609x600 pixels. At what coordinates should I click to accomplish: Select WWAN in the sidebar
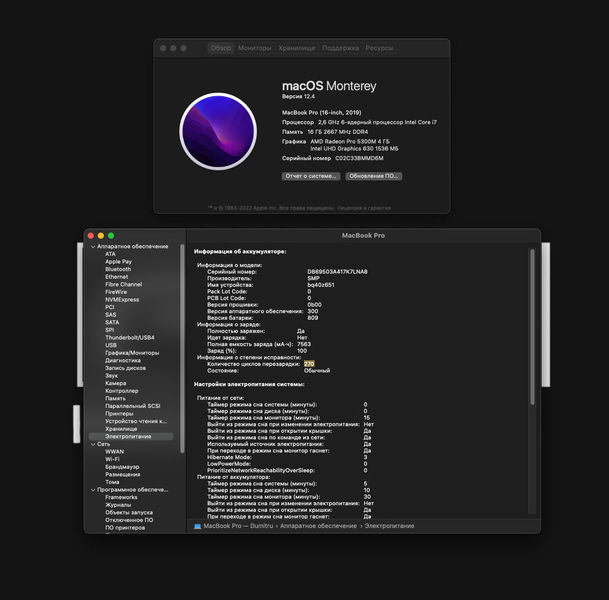pos(115,452)
